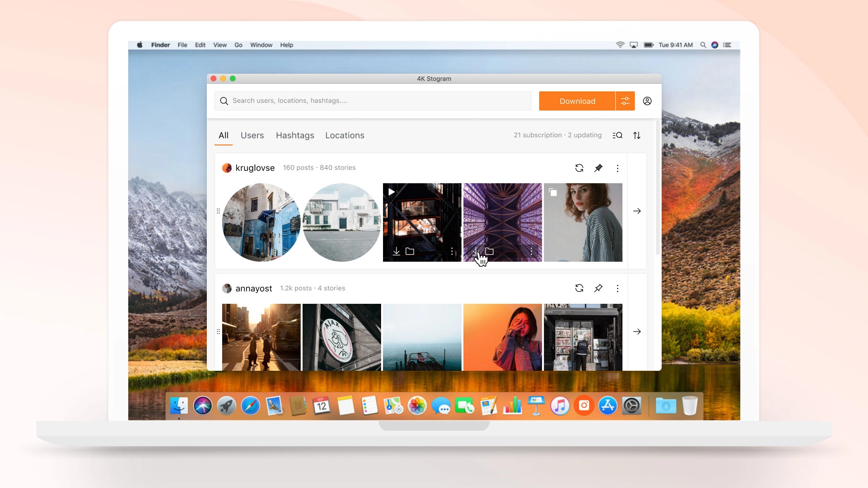Open the File menu
This screenshot has height=488, width=868.
tap(182, 45)
